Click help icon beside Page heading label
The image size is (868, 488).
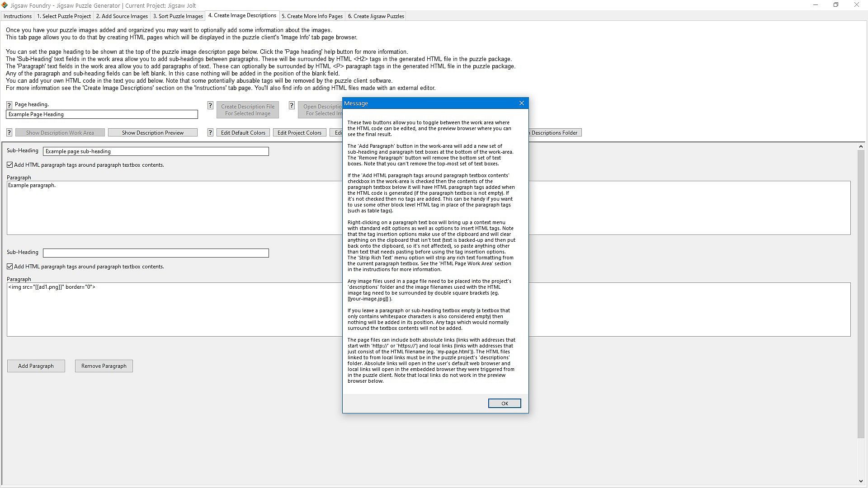9,105
